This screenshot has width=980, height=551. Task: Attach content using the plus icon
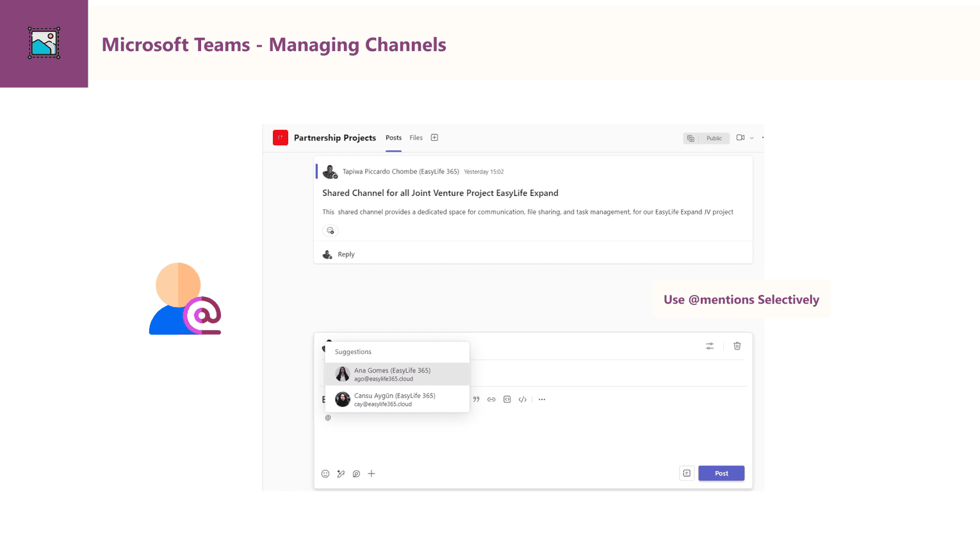[x=372, y=474]
